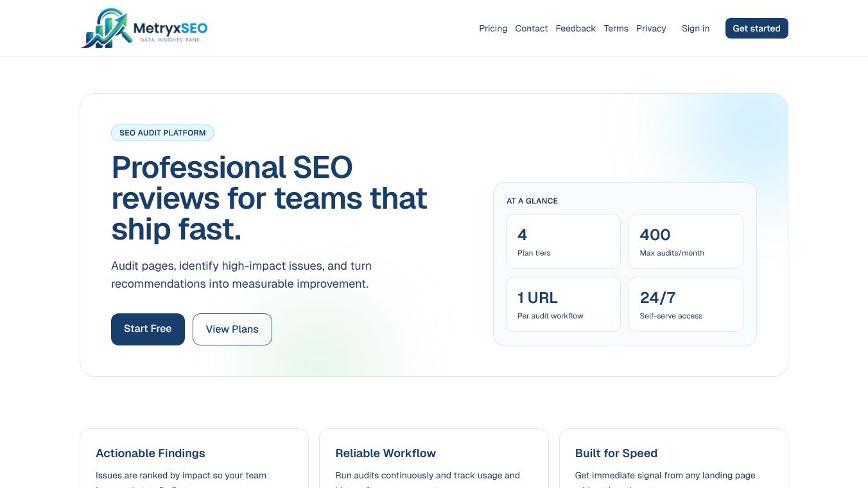Screen dimensions: 868x488
Task: Click the MetryxSEO logo icon
Action: [107, 28]
